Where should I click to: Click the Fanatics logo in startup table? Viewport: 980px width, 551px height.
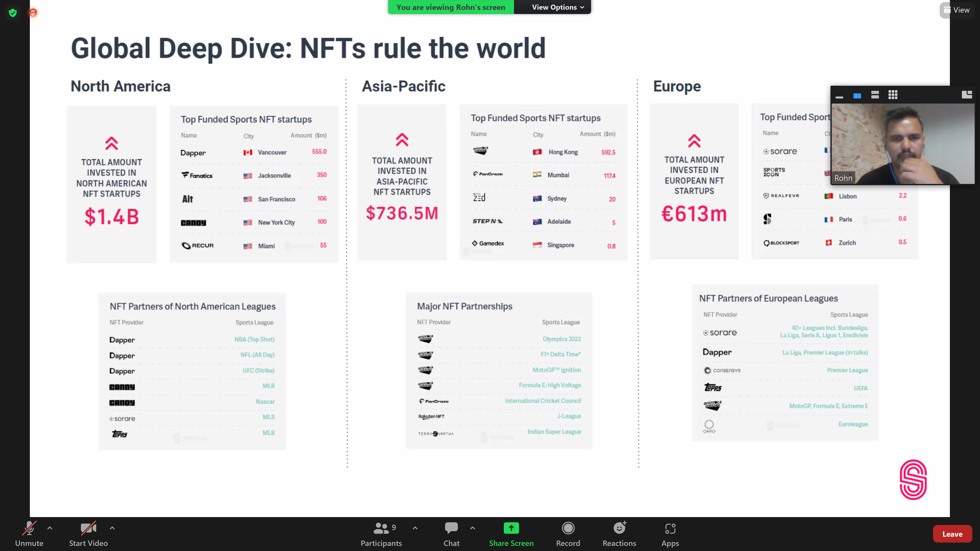click(x=197, y=175)
